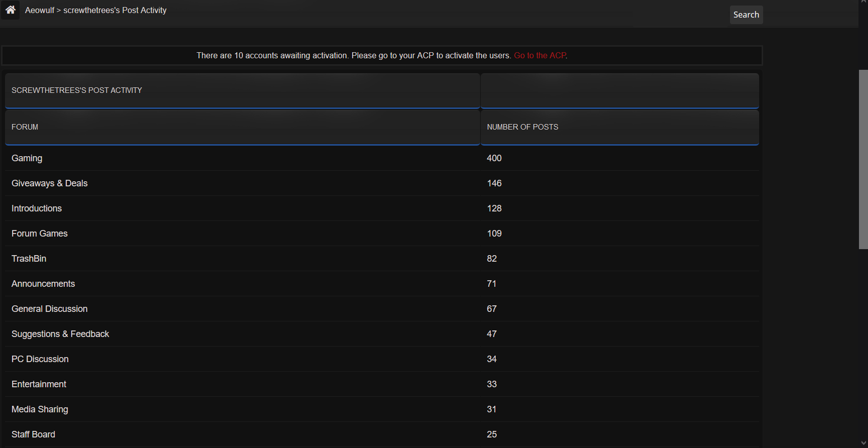Image resolution: width=868 pixels, height=448 pixels.
Task: Open the Introductions forum
Action: 37,208
